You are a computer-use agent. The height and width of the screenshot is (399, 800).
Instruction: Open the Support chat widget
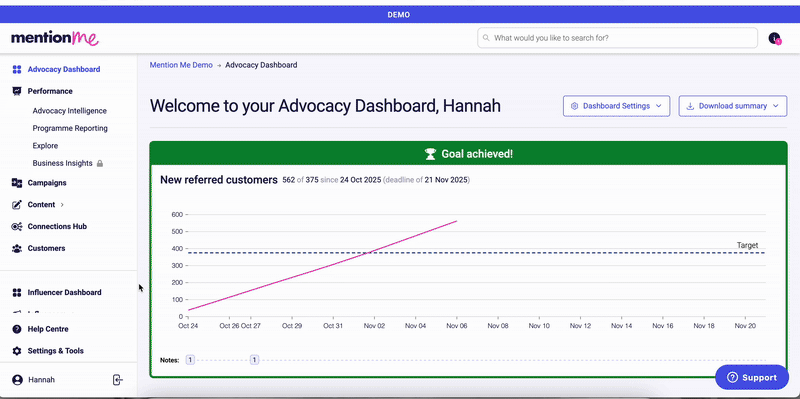tap(752, 378)
